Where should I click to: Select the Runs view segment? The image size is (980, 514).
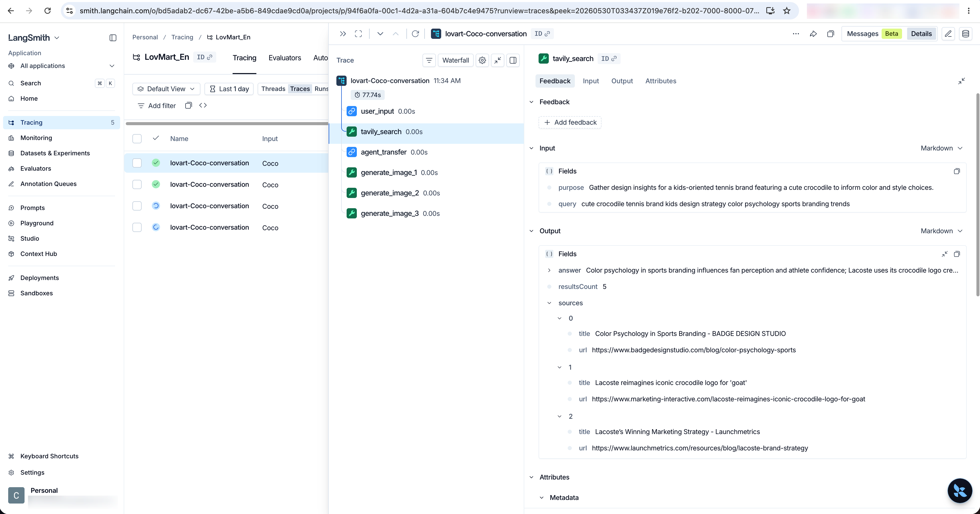tap(322, 89)
